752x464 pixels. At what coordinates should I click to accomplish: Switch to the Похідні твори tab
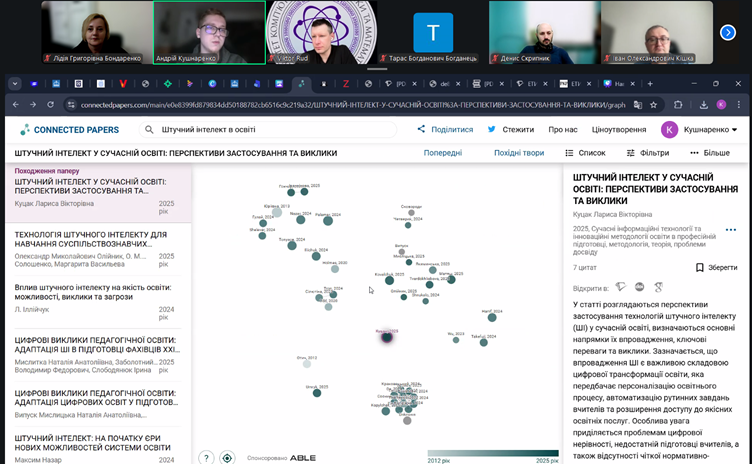tap(519, 153)
